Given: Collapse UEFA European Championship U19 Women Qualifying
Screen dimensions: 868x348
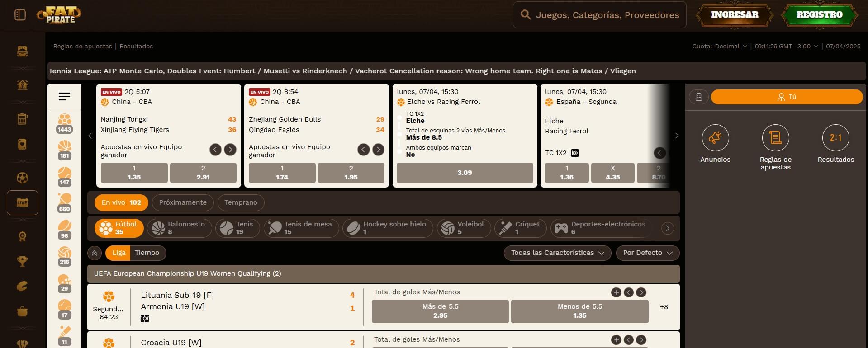Looking at the screenshot, I should [x=383, y=273].
